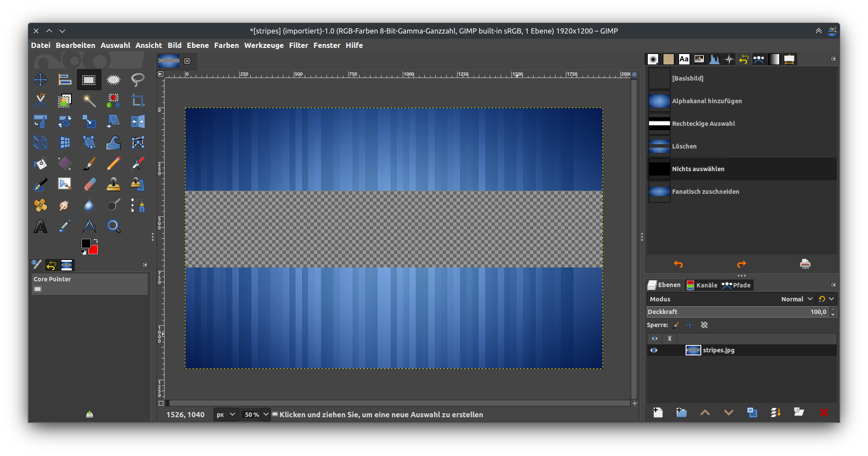Image resolution: width=868 pixels, height=456 pixels.
Task: Change units via the px dropdown
Action: (x=225, y=414)
